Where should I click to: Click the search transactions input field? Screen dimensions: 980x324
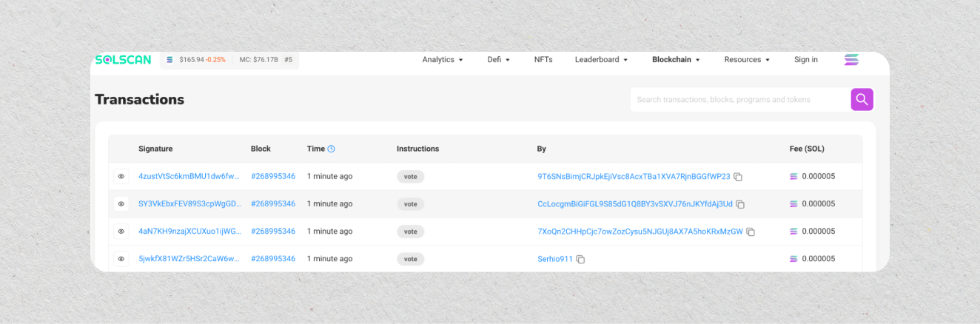[x=740, y=99]
